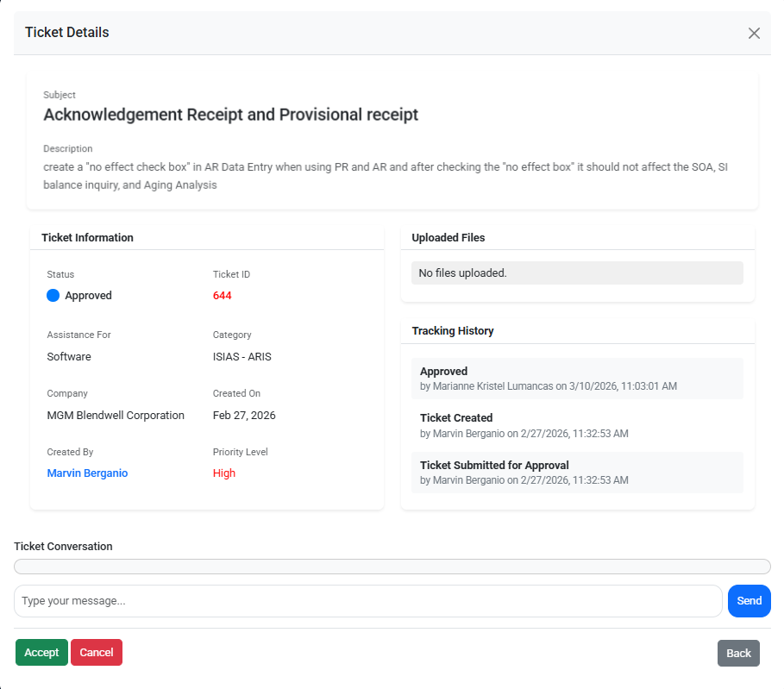Accept the ticket

41,652
